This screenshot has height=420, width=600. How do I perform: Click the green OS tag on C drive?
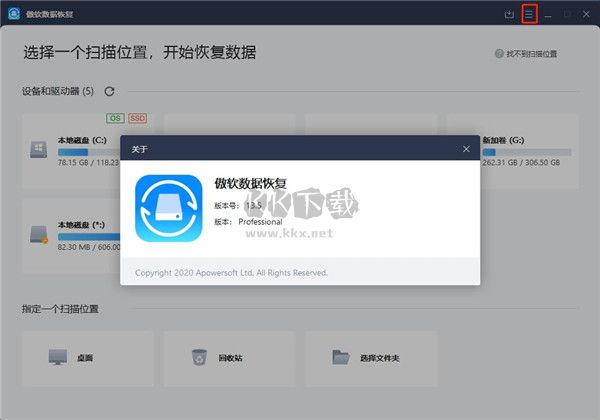(115, 118)
